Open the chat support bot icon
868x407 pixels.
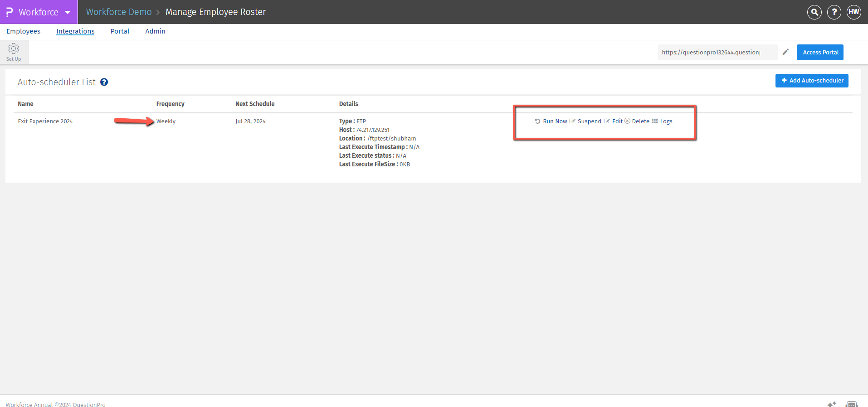(x=851, y=404)
